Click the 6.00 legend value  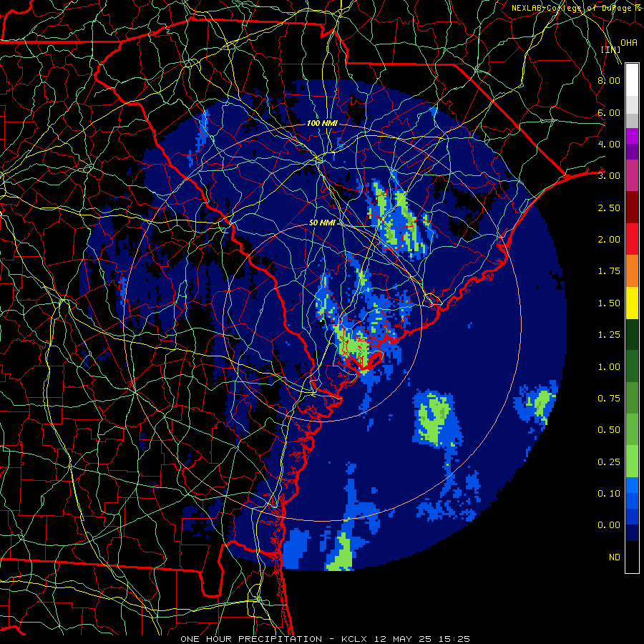point(609,112)
